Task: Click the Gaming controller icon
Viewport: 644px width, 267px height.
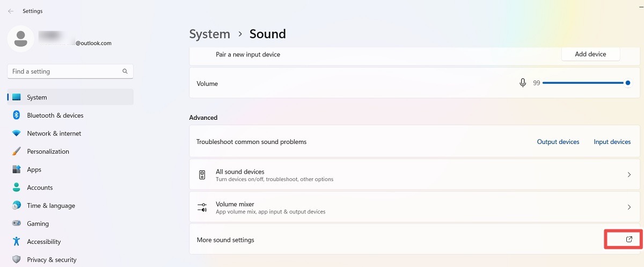Action: (16, 223)
